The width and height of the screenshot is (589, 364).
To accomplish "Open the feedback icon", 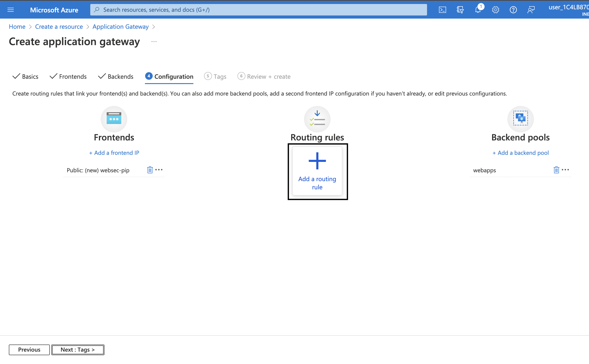I will (531, 10).
